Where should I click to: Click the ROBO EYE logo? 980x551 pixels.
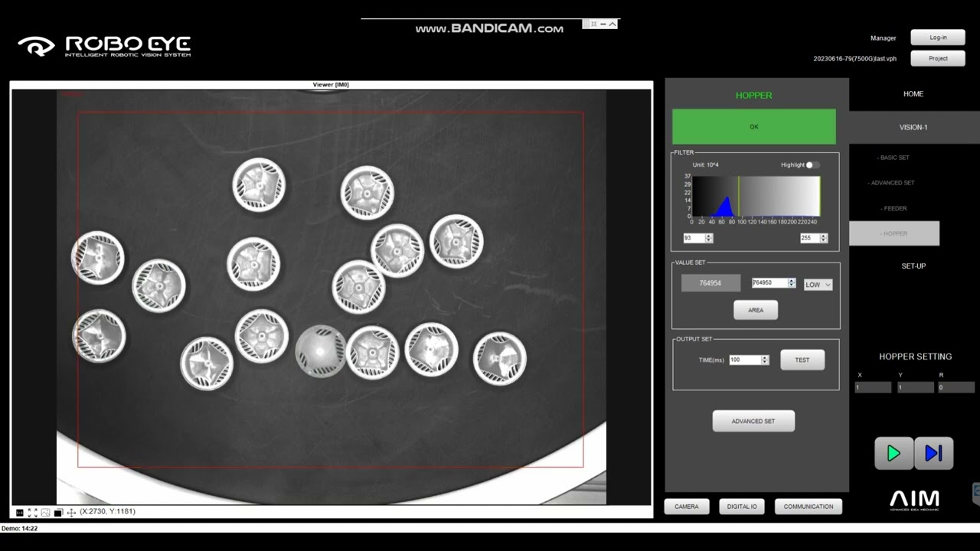click(x=105, y=47)
